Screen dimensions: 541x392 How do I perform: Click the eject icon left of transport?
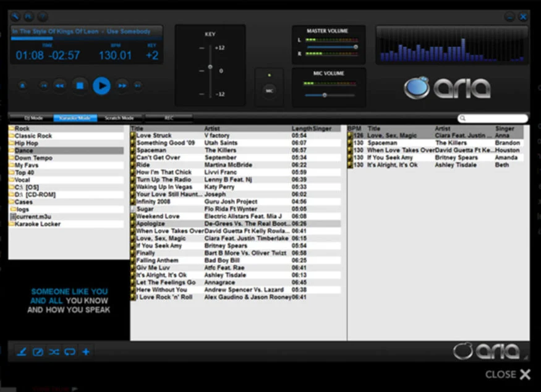tap(22, 85)
